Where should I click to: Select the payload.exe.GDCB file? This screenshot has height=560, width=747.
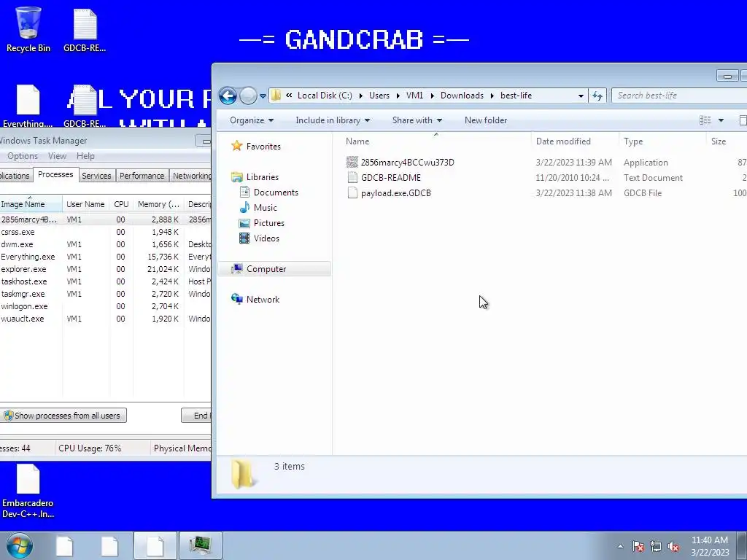click(x=389, y=192)
